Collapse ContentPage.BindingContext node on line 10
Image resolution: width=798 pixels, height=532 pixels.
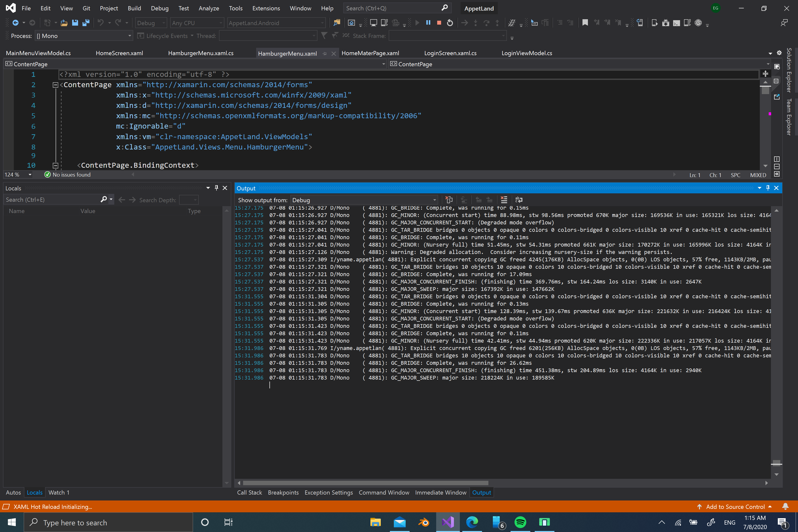(x=55, y=165)
